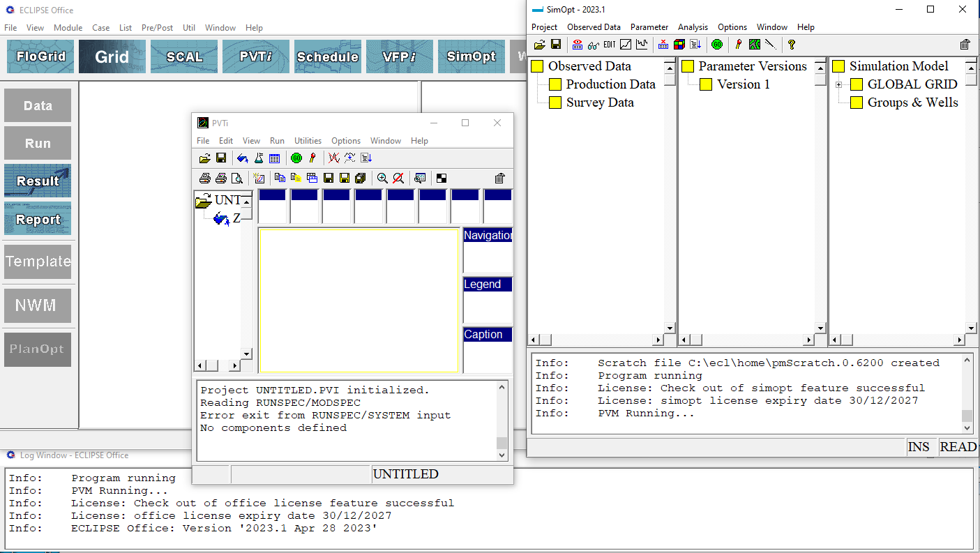Click the Navigation panel header in PVTi
The height and width of the screenshot is (553, 980).
click(x=488, y=235)
